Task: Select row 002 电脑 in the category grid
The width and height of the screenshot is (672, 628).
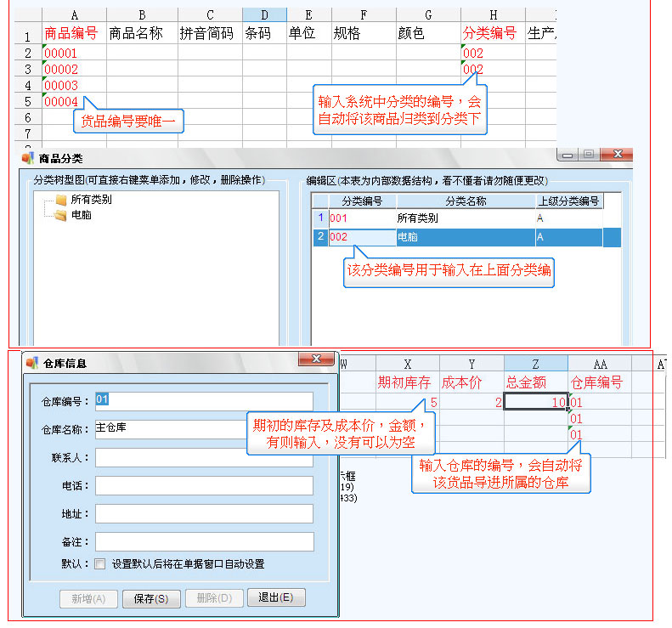Action: point(465,237)
